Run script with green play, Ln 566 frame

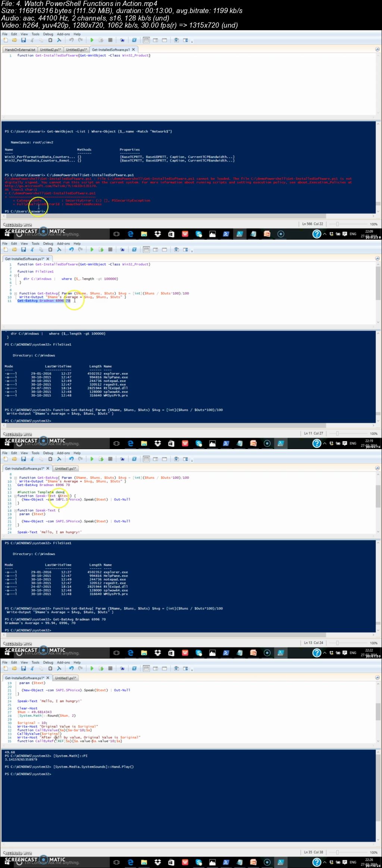click(92, 40)
